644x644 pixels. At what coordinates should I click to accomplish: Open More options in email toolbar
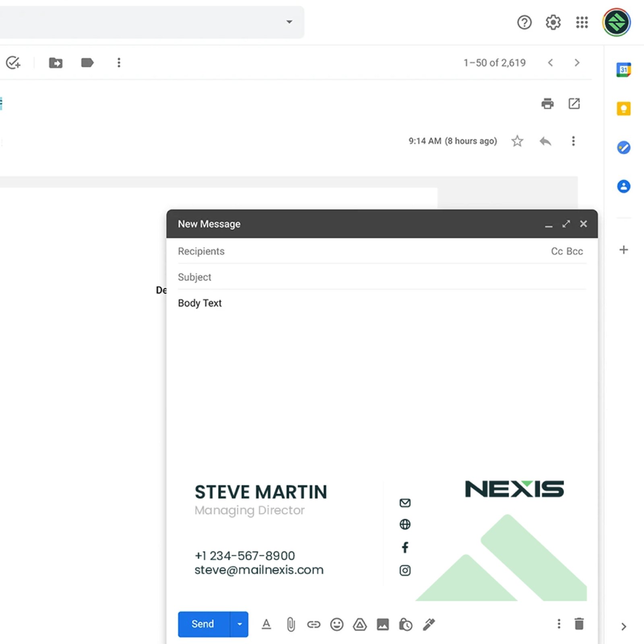pyautogui.click(x=119, y=63)
